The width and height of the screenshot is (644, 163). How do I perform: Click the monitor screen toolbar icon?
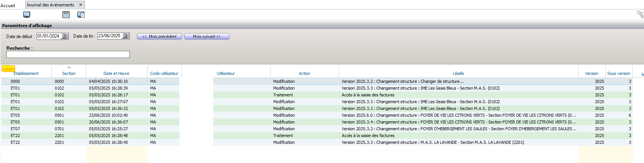tap(27, 15)
